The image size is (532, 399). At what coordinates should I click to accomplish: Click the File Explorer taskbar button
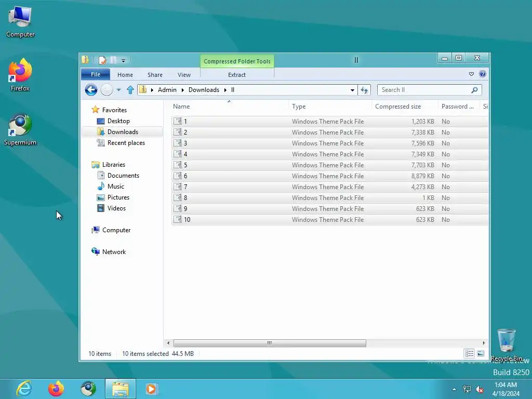tap(120, 389)
